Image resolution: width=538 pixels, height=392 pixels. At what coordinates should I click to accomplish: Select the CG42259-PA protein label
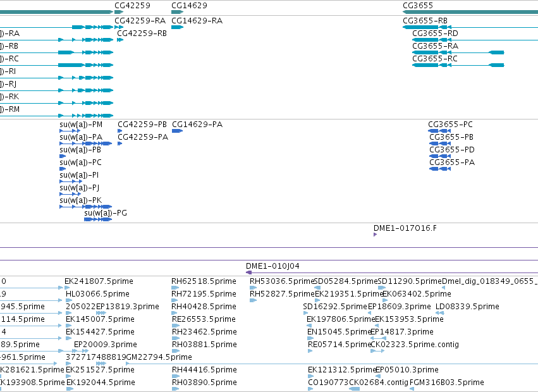pyautogui.click(x=143, y=137)
